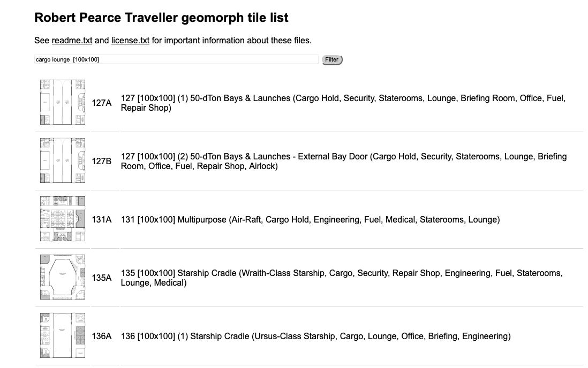The height and width of the screenshot is (368, 588).
Task: Click the Wraith-Class Starship Cradle description
Action: [342, 278]
